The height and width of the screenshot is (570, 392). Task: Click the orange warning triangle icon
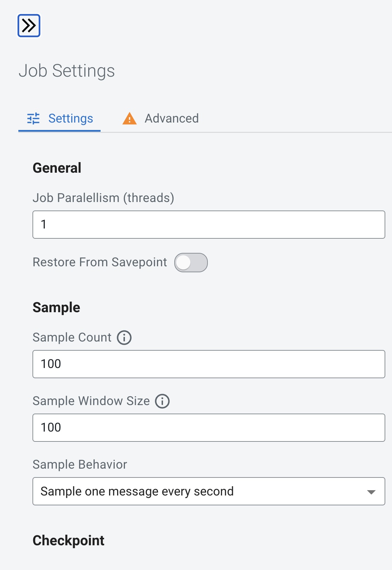pos(129,119)
